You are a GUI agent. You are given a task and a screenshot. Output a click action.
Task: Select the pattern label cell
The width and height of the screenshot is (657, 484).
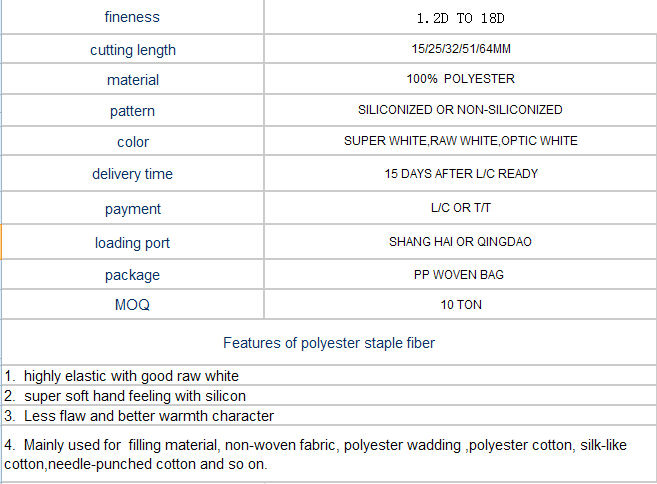pos(132,110)
